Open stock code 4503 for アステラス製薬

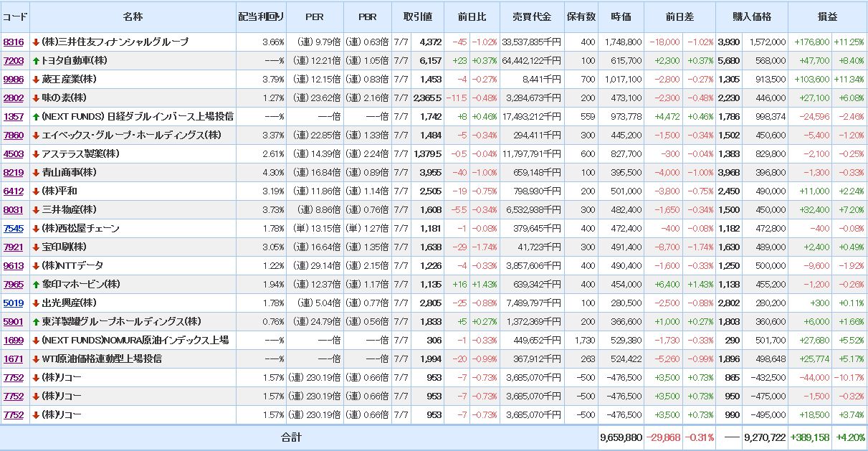click(x=14, y=154)
